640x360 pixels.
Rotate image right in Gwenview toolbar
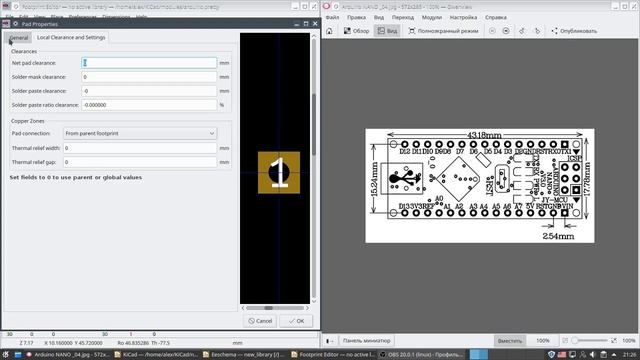coord(537,31)
